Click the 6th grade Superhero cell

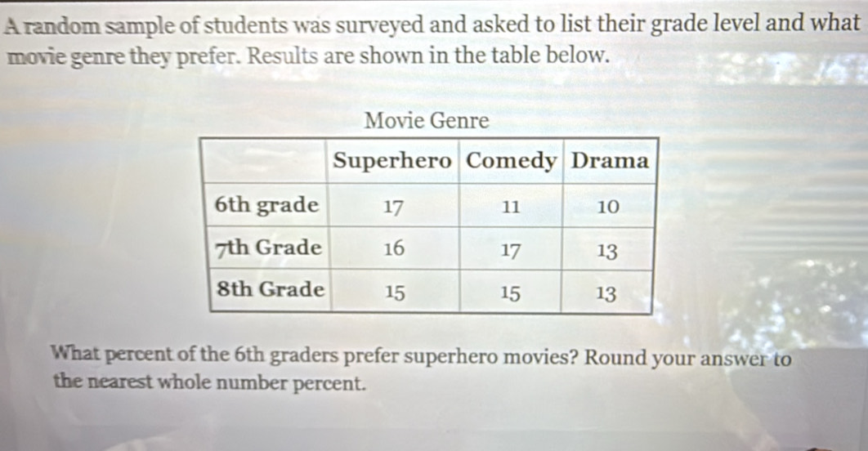point(394,207)
